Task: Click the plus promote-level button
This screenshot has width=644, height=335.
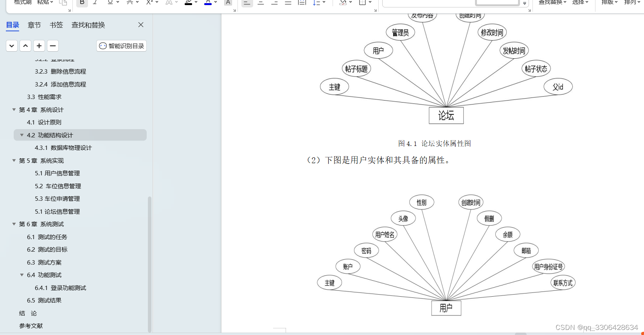Action: point(39,46)
